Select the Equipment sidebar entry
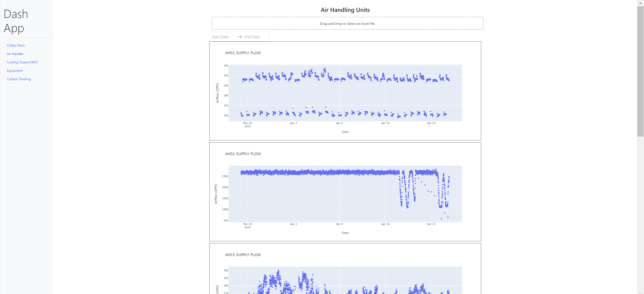 [15, 70]
